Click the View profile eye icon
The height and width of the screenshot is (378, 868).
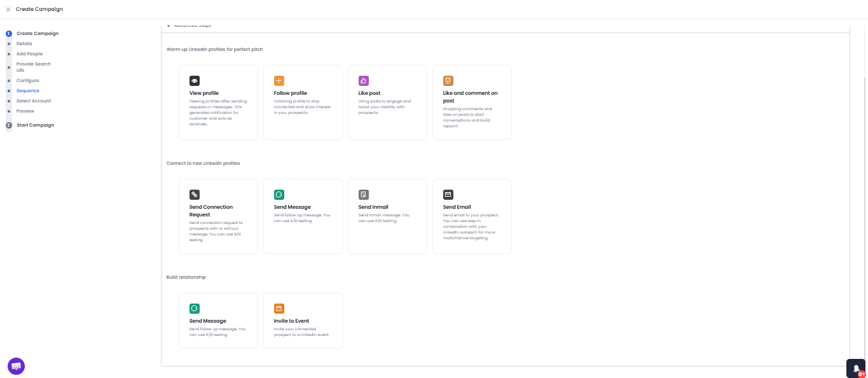pyautogui.click(x=195, y=81)
